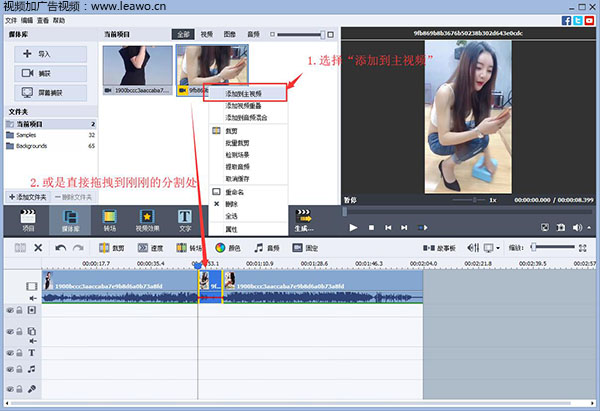Open the 项目 (Project) clapperboard tab
This screenshot has width=600, height=411.
(28, 220)
